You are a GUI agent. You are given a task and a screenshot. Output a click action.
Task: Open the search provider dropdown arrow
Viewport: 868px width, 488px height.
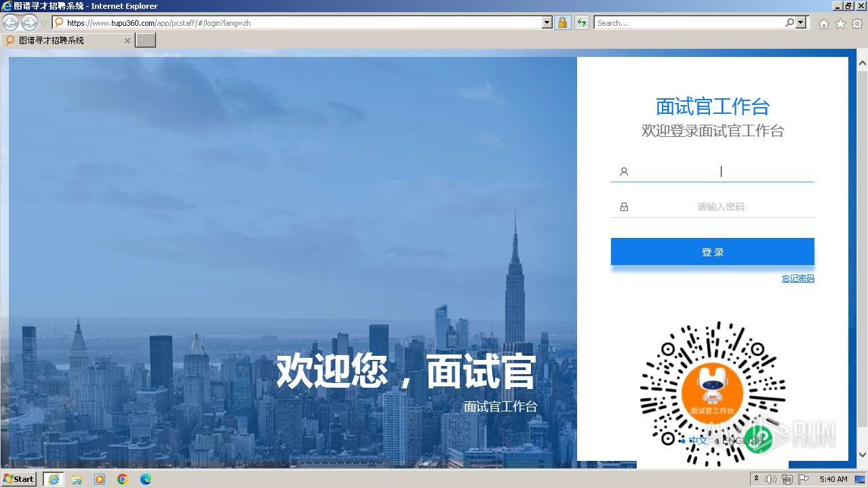(x=801, y=22)
